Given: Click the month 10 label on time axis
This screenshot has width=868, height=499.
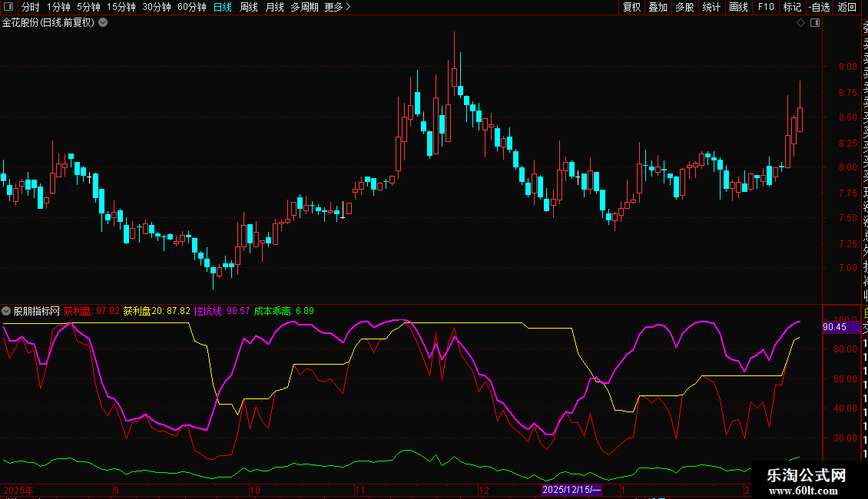Looking at the screenshot, I should (x=255, y=490).
